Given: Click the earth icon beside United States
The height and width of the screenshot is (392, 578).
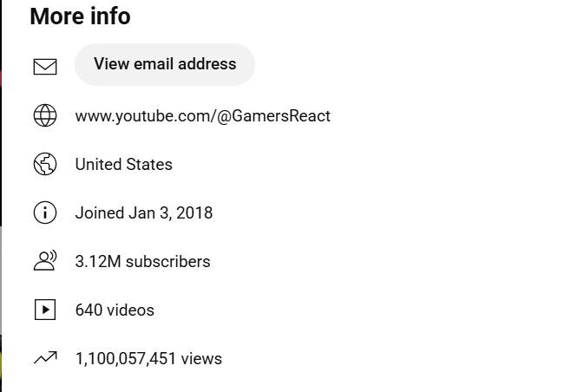Looking at the screenshot, I should click(x=45, y=164).
